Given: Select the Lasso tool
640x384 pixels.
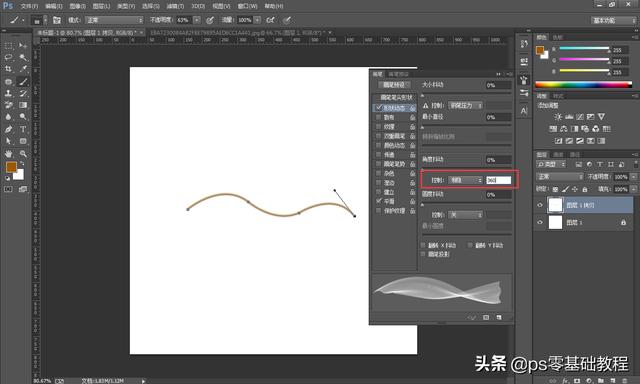Looking at the screenshot, I should point(8,57).
